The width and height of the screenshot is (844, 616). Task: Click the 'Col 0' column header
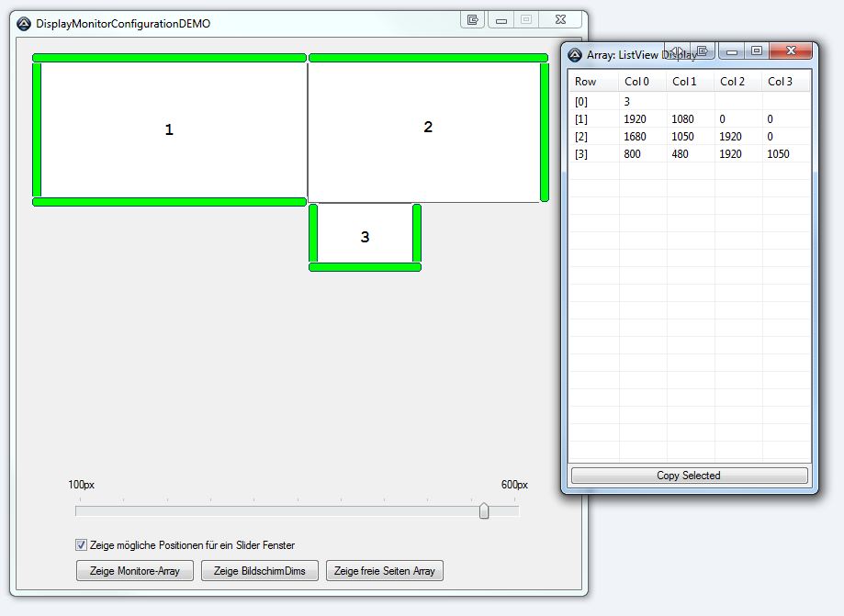[x=642, y=82]
